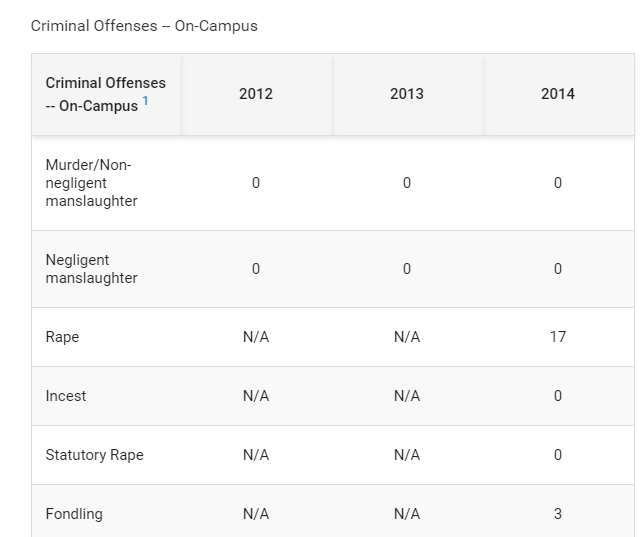Click the Rape 2012 N/A cell
640x537 pixels.
pyautogui.click(x=256, y=337)
